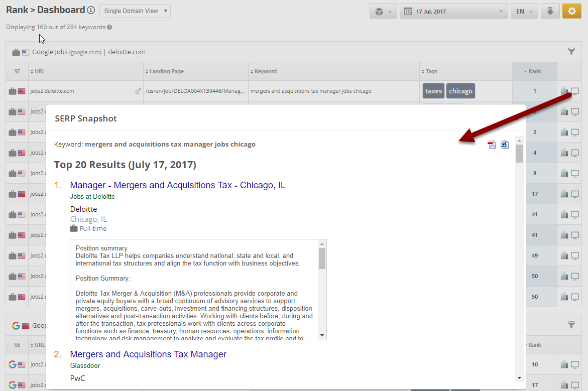The width and height of the screenshot is (588, 391).
Task: Open SERP monitor icon in first row
Action: tap(575, 91)
